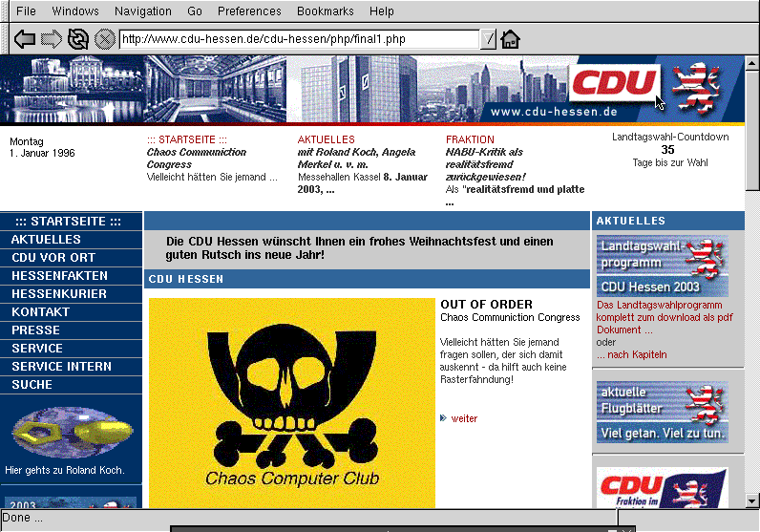The width and height of the screenshot is (760, 532).
Task: Click 'OUT OF ORDER' headline
Action: pyautogui.click(x=487, y=305)
